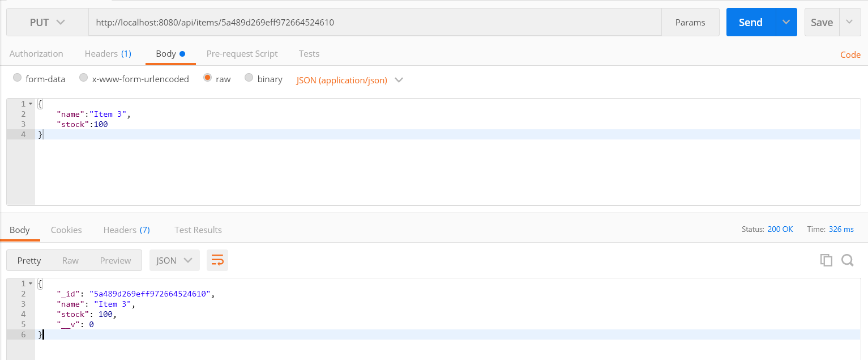Open the Save options arrow
The image size is (868, 360).
(x=850, y=22)
